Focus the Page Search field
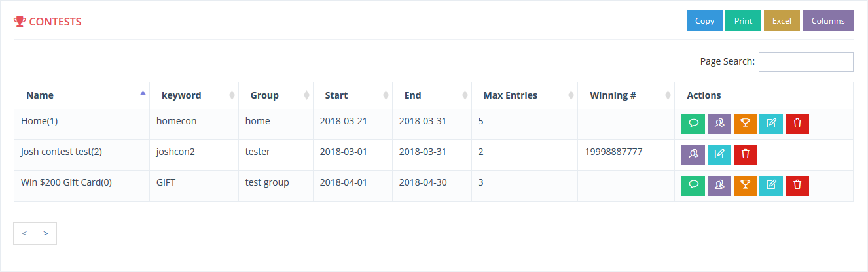The image size is (868, 272). tap(806, 62)
